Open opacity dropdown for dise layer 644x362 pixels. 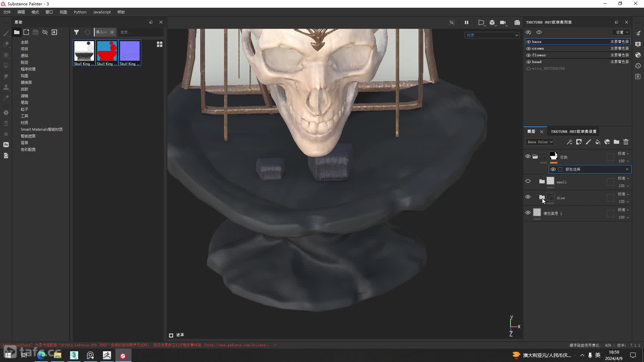click(x=624, y=201)
